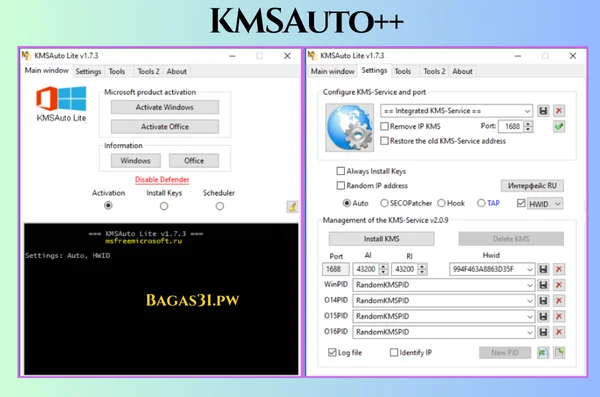Click save icon beside Integrated KMS-Service dropdown
Image resolution: width=600 pixels, height=397 pixels.
coord(543,111)
